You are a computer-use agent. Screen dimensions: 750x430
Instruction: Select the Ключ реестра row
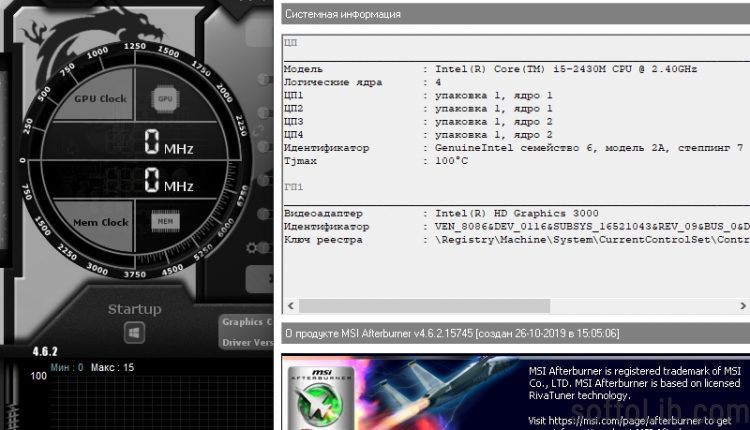tap(517, 240)
